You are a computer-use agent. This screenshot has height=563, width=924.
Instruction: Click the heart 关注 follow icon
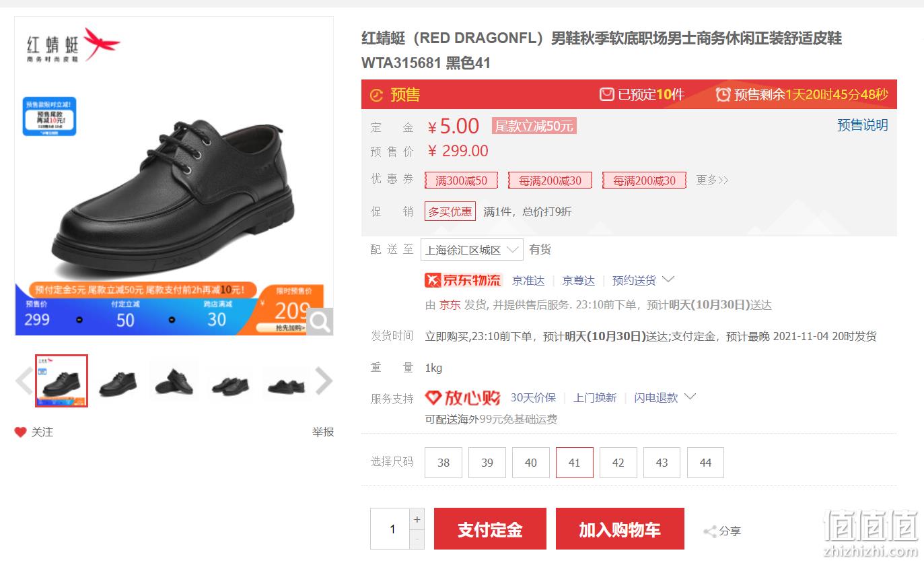21,432
